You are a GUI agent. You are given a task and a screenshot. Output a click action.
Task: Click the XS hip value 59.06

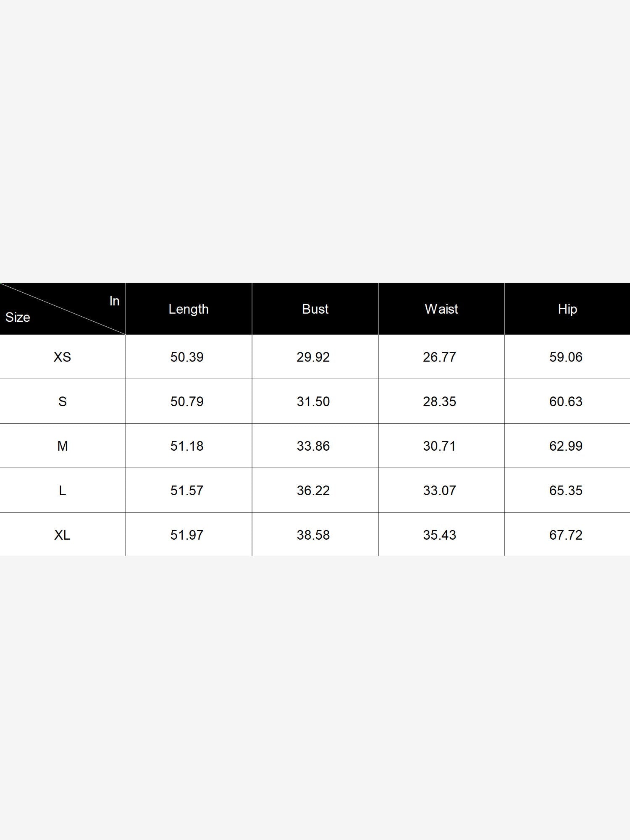tap(566, 357)
